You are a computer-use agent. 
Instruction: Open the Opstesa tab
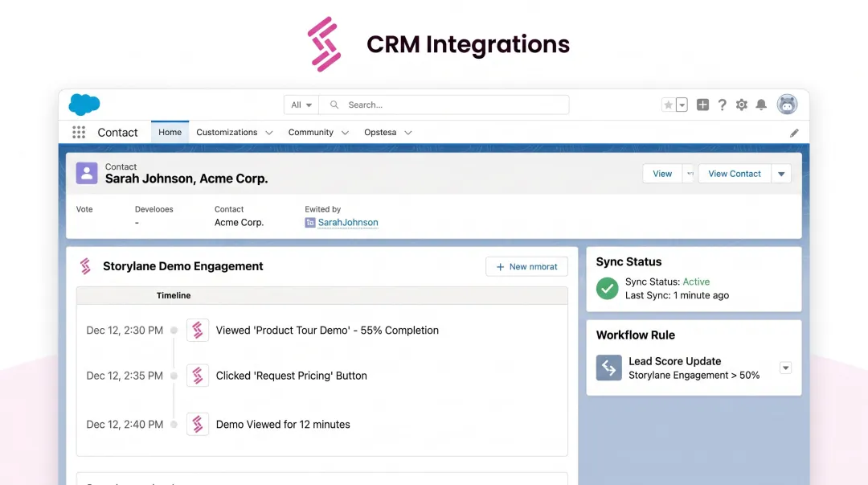[x=380, y=133]
